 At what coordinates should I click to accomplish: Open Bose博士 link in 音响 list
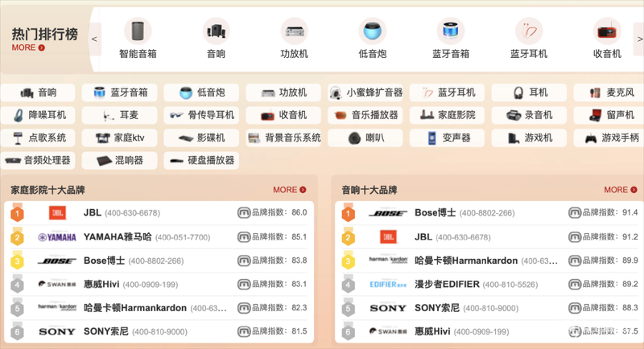point(436,213)
